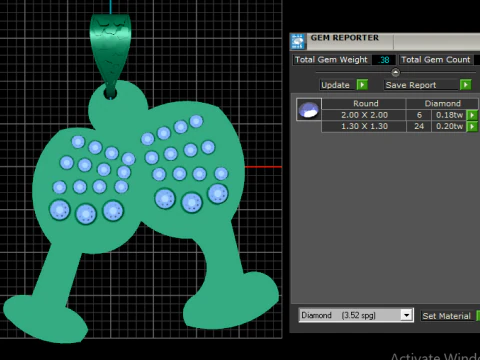Image resolution: width=480 pixels, height=360 pixels.
Task: Click the Set Material button
Action: click(x=447, y=316)
